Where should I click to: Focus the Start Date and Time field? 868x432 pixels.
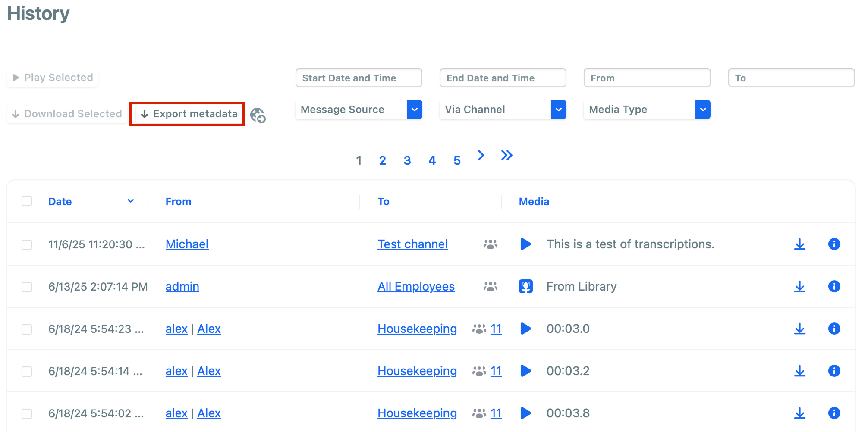coord(359,78)
